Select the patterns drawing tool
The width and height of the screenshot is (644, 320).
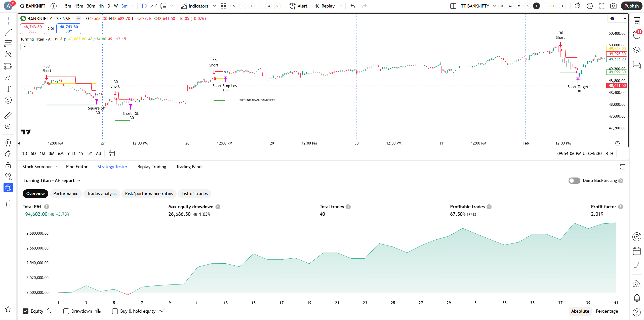[x=8, y=55]
